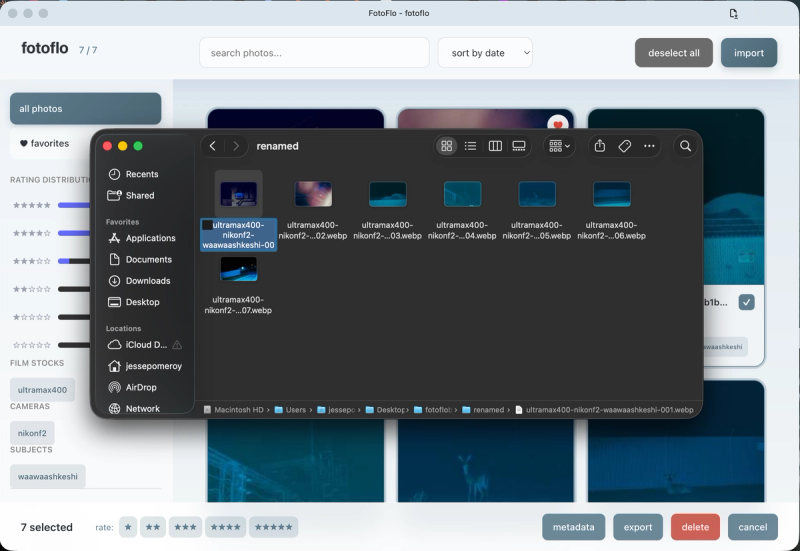The width and height of the screenshot is (800, 551).
Task: Click the Finder tag icon
Action: [x=624, y=146]
